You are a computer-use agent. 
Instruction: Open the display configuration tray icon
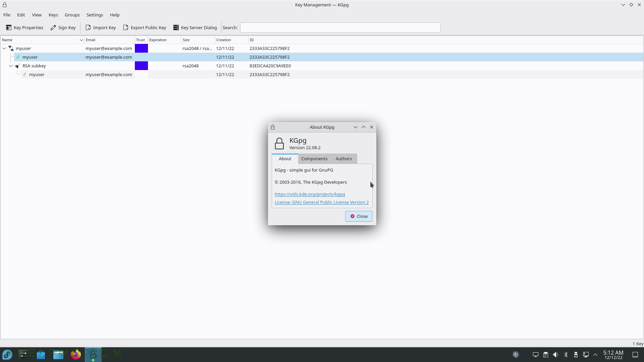point(536,355)
